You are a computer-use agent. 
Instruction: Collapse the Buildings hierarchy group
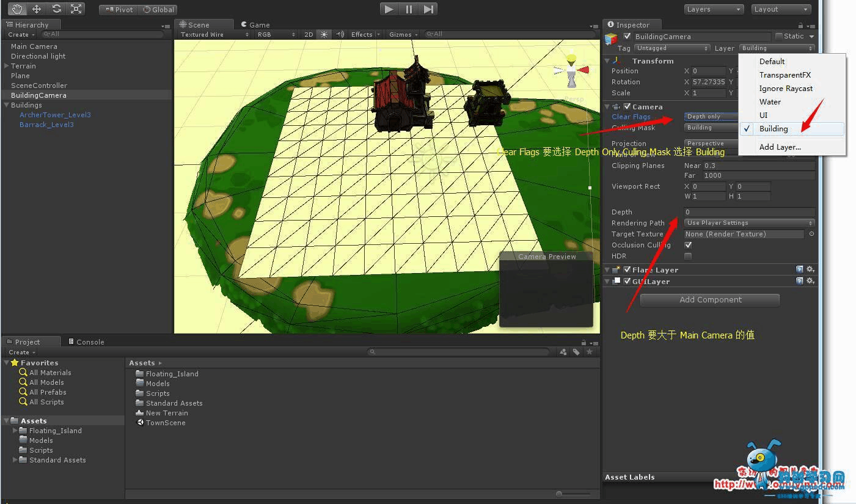(x=6, y=105)
